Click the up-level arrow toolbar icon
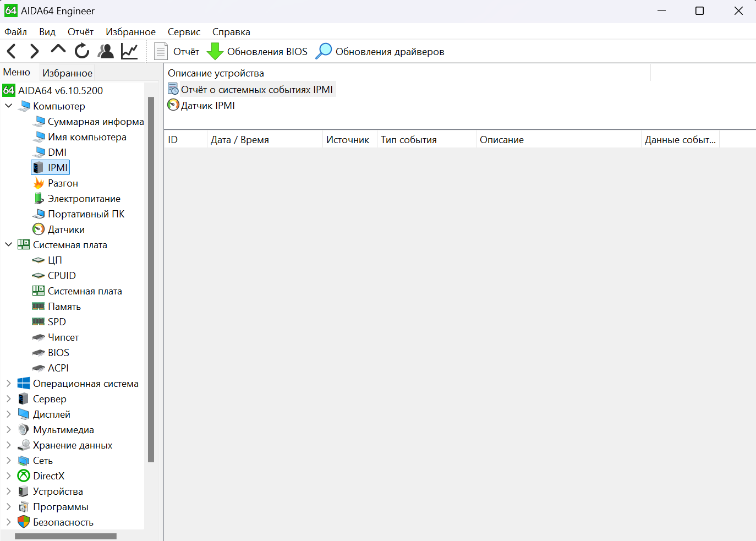 pyautogui.click(x=58, y=50)
